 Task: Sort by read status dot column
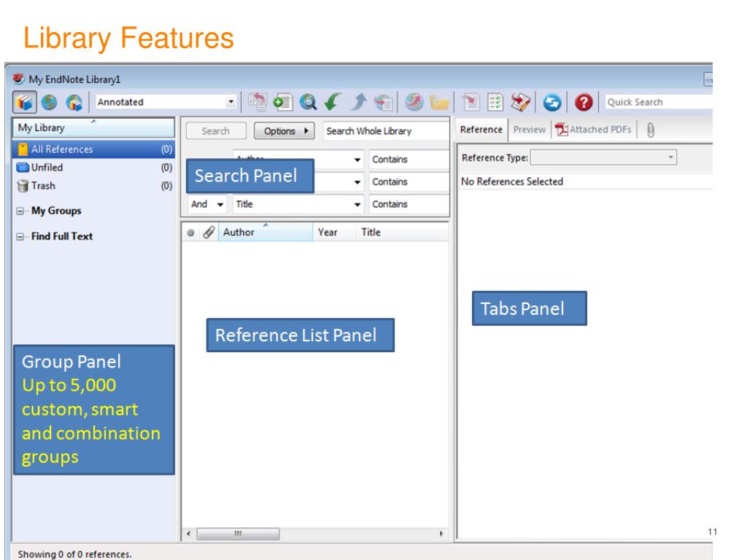click(x=190, y=233)
